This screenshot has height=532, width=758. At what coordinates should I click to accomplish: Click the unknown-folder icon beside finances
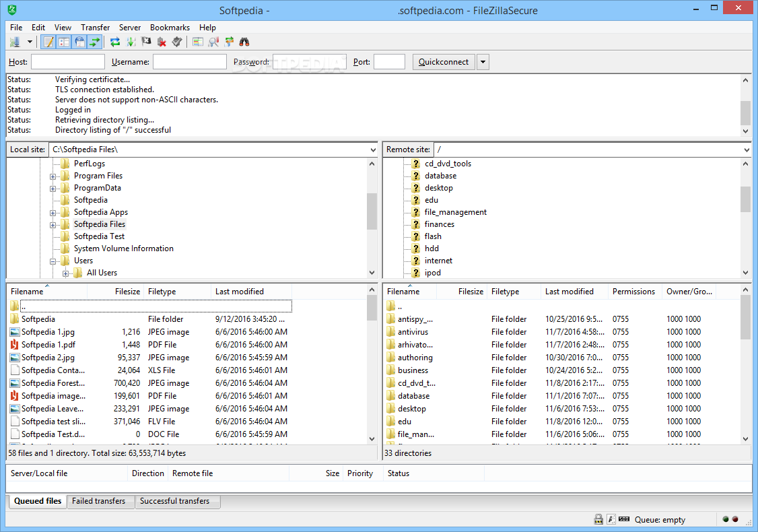pyautogui.click(x=416, y=224)
